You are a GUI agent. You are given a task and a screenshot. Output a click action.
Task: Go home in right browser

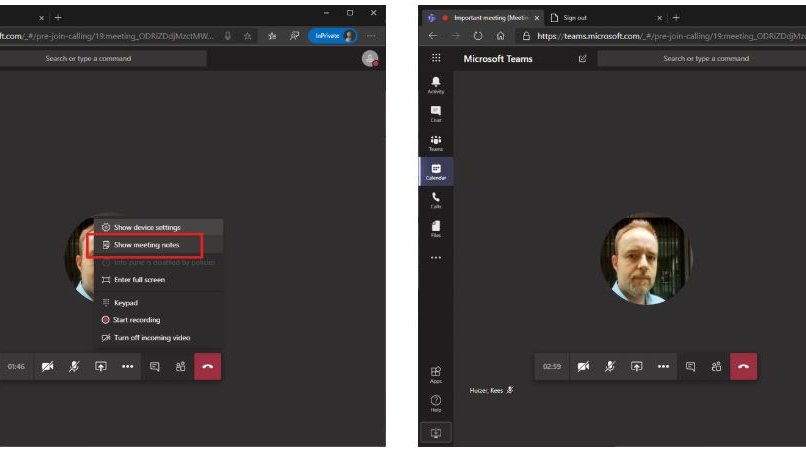(501, 36)
